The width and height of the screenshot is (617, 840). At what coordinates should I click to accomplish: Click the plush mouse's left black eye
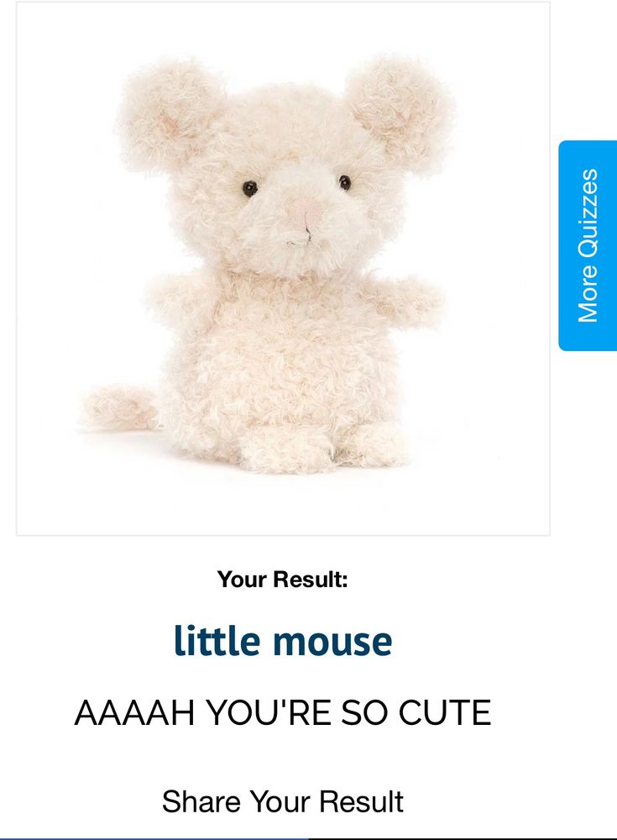(249, 187)
